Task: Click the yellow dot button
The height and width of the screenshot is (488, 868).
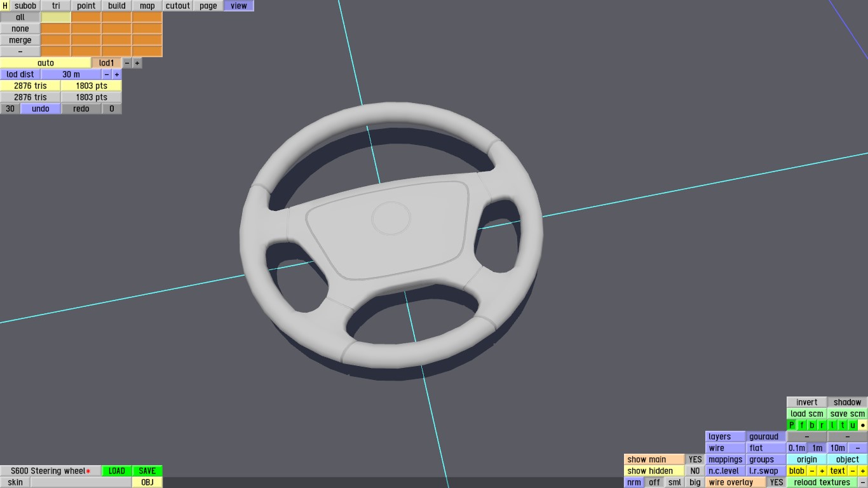Action: coord(863,425)
